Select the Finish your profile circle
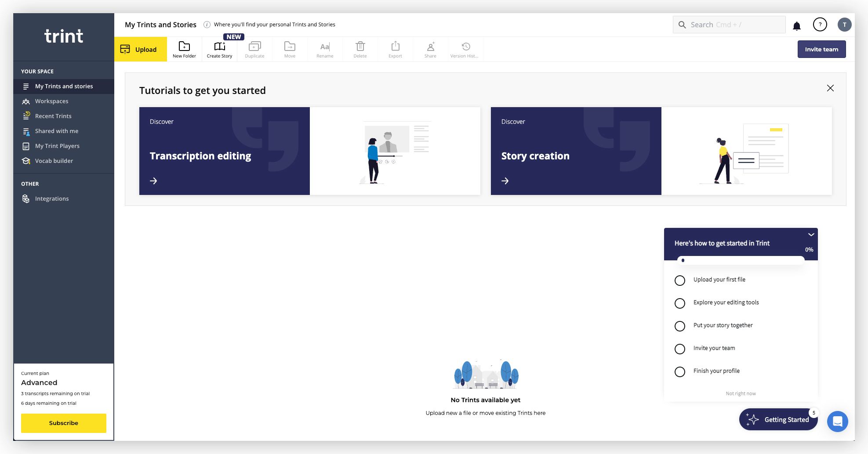The image size is (868, 454). [x=680, y=372]
